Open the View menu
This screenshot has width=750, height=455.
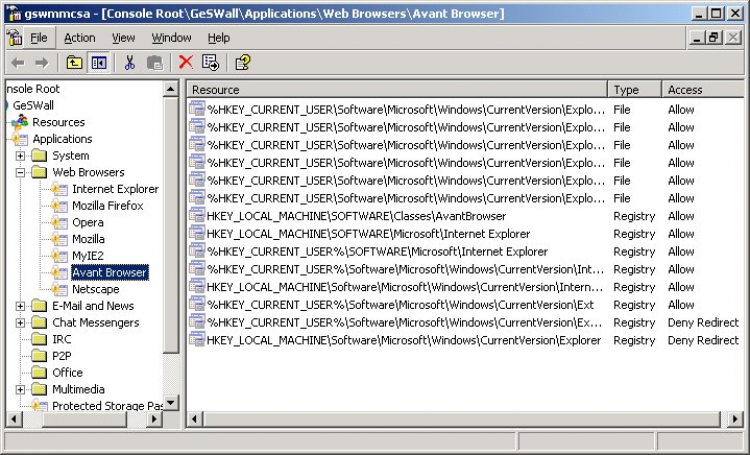pyautogui.click(x=123, y=38)
